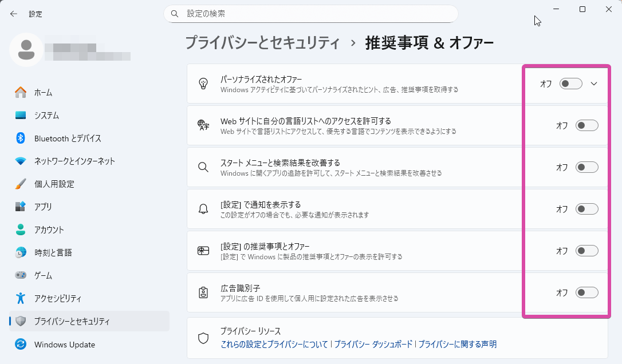
Task: Toggle the [設定] で通知を表示する switch
Action: (x=587, y=209)
